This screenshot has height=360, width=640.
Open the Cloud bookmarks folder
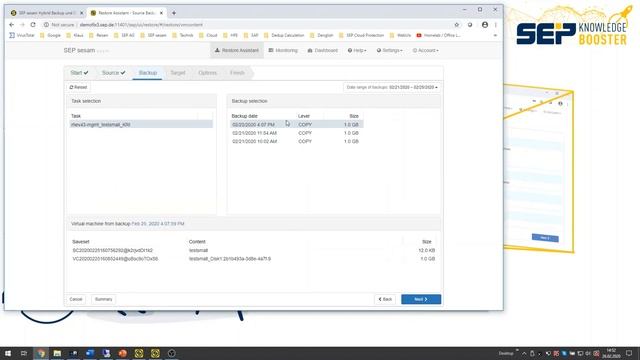pyautogui.click(x=208, y=36)
